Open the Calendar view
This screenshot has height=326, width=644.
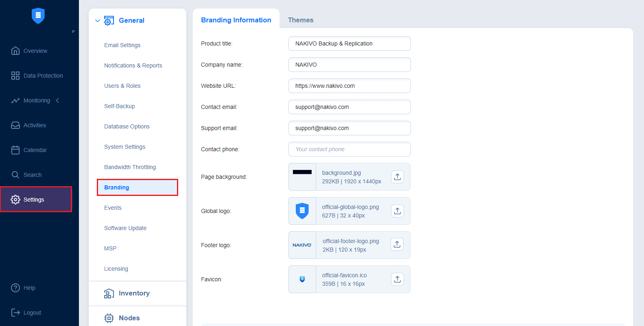click(35, 150)
